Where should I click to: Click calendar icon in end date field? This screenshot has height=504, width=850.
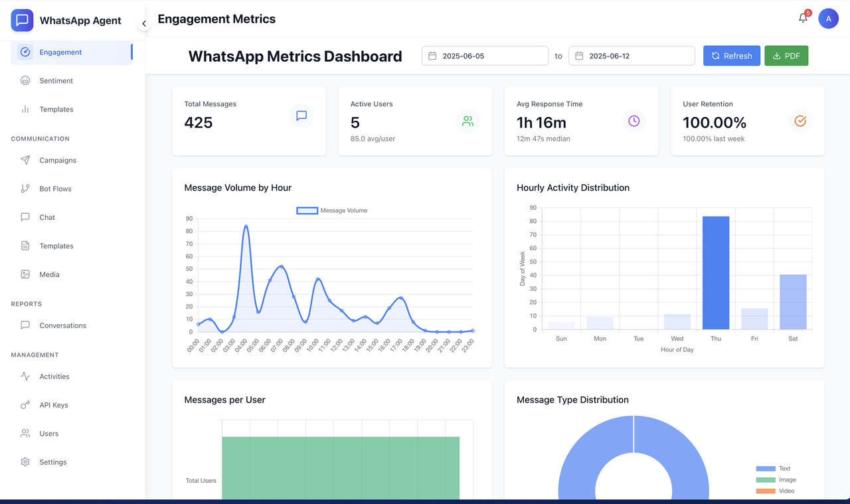579,56
